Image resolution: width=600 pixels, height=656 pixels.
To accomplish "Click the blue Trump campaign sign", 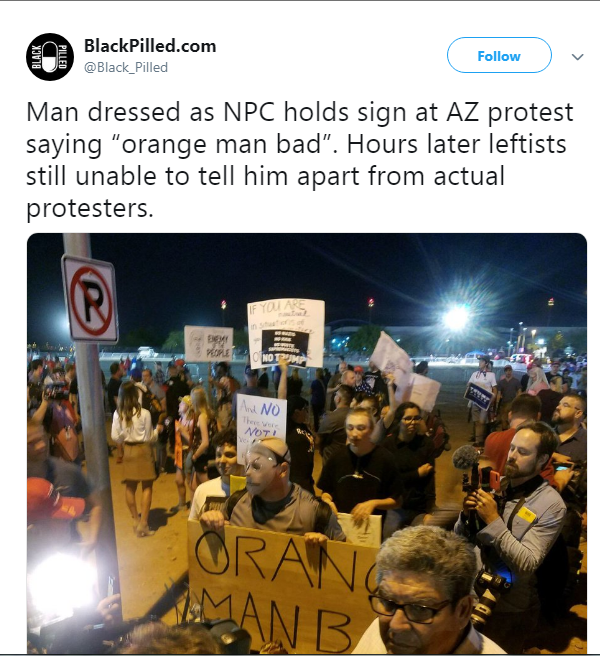I will tap(480, 395).
